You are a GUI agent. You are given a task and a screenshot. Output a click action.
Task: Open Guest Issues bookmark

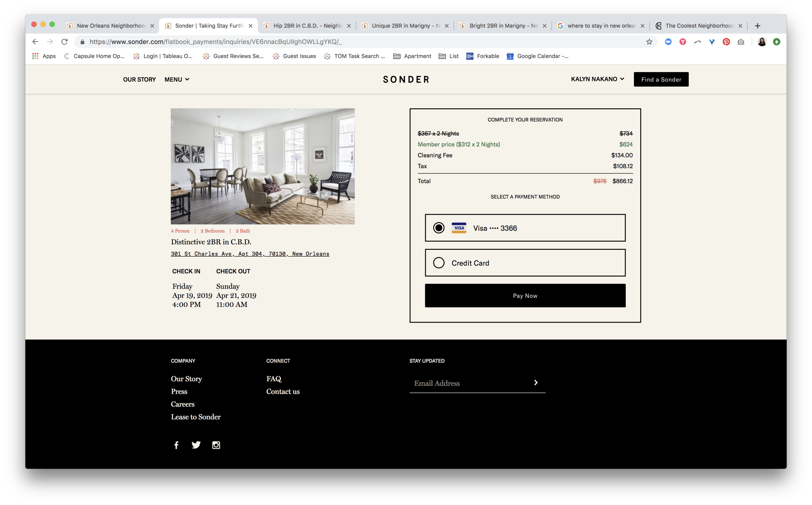click(x=294, y=56)
